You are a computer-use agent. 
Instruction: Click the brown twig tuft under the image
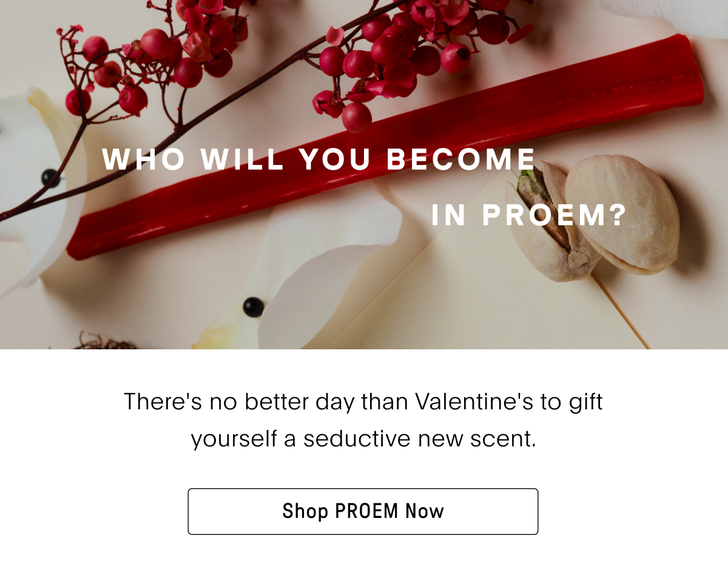pos(103,341)
